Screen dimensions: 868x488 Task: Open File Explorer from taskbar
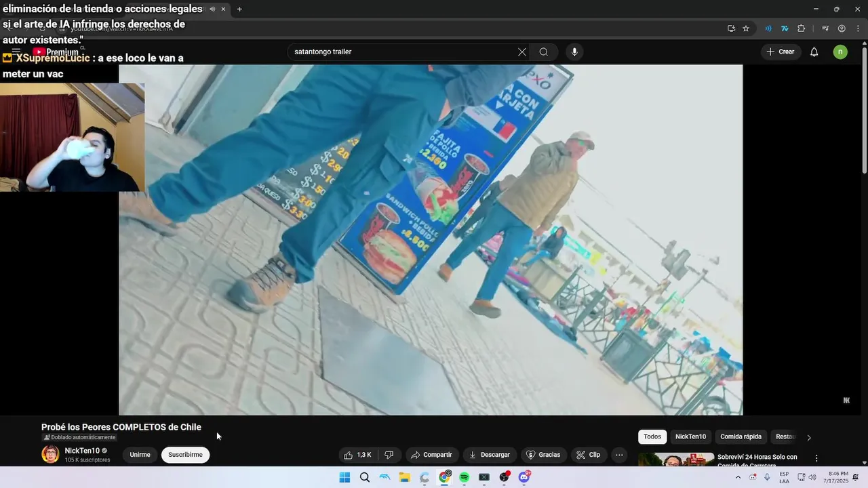405,477
